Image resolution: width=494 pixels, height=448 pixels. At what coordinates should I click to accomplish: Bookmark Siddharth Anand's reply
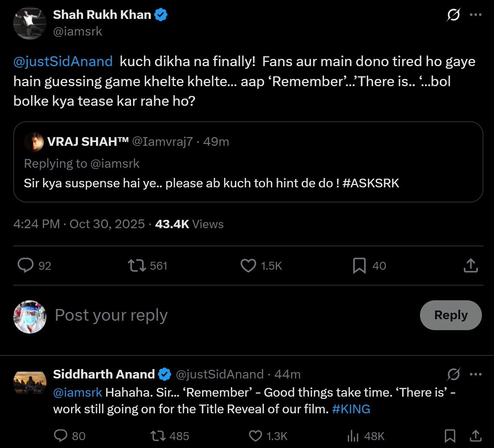(450, 436)
